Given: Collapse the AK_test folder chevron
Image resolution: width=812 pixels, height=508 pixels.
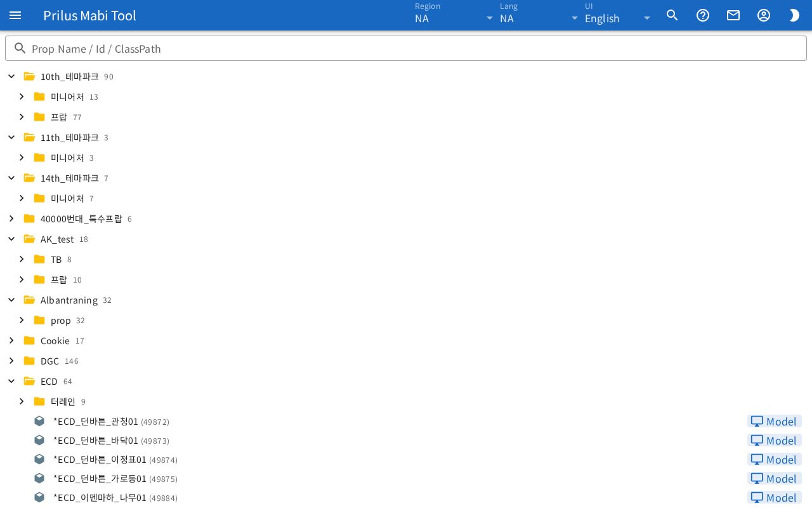Looking at the screenshot, I should pos(11,239).
